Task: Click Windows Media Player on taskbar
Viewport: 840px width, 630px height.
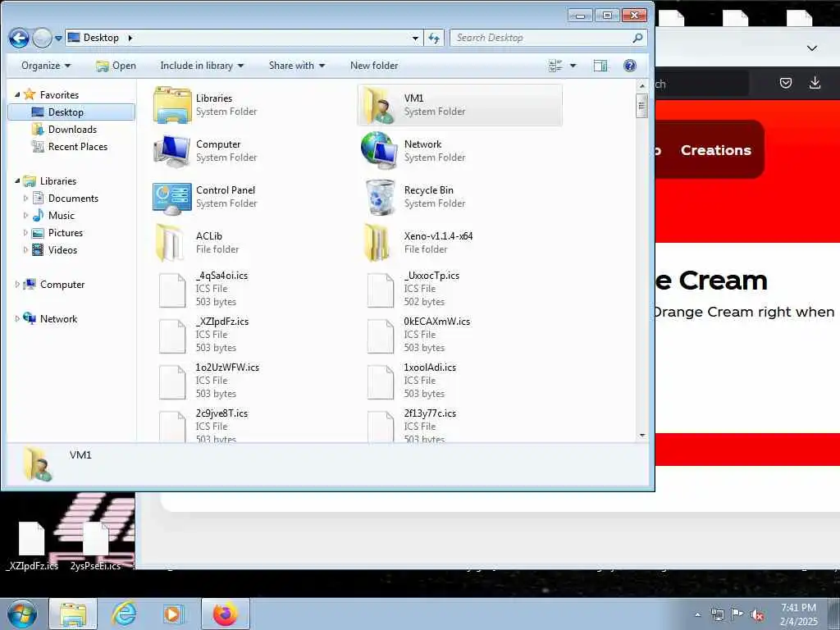Action: 173,614
